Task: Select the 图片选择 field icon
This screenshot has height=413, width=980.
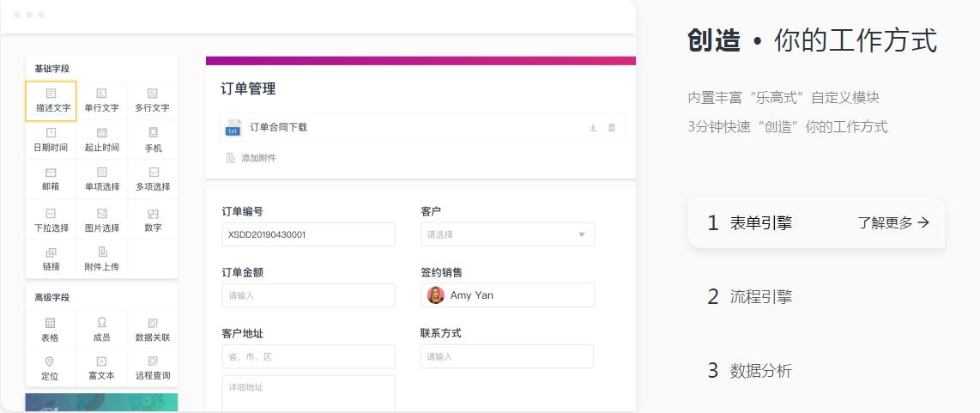Action: (x=101, y=220)
